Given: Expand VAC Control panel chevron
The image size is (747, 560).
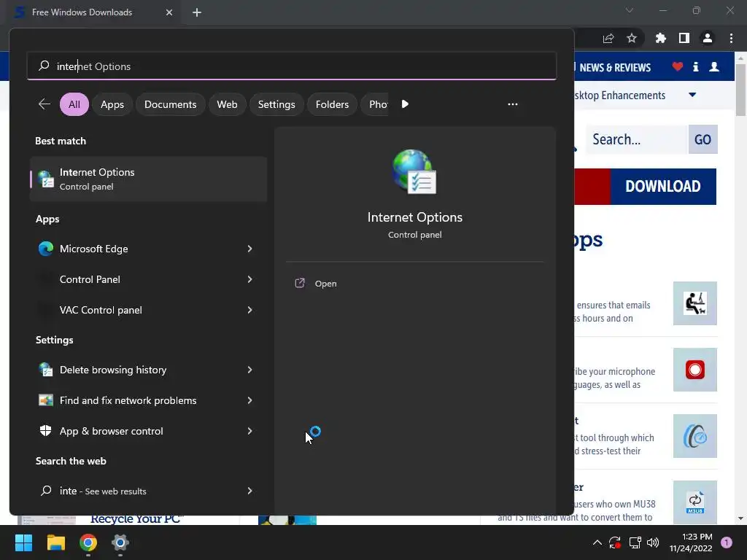Looking at the screenshot, I should (249, 310).
